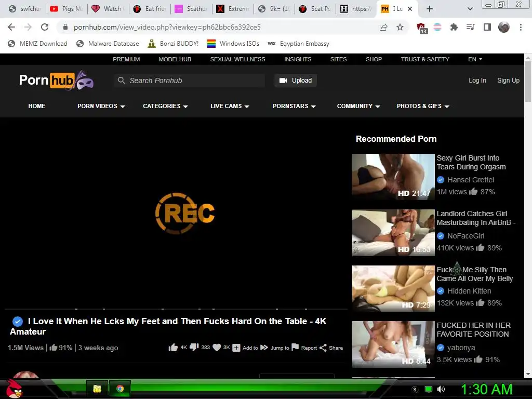
Task: Open the Add to playlist option
Action: [245, 348]
